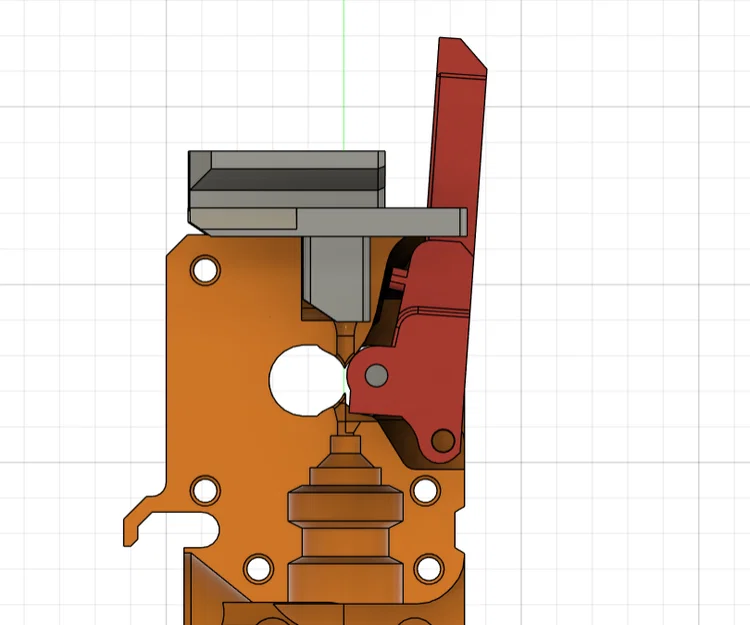Click the bottom-left screw hole near the hotend
The height and width of the screenshot is (625, 750).
(x=258, y=569)
